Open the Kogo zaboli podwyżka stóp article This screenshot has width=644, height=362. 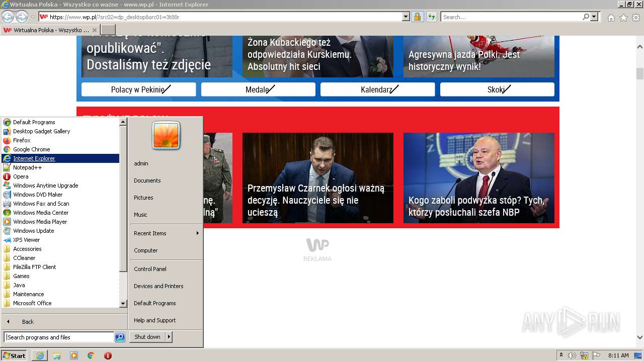pos(479,178)
